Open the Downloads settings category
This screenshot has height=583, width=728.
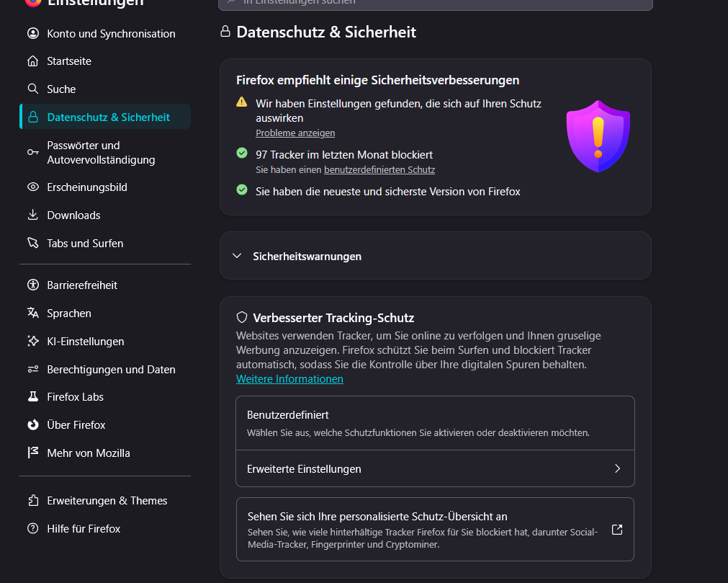pos(105,215)
